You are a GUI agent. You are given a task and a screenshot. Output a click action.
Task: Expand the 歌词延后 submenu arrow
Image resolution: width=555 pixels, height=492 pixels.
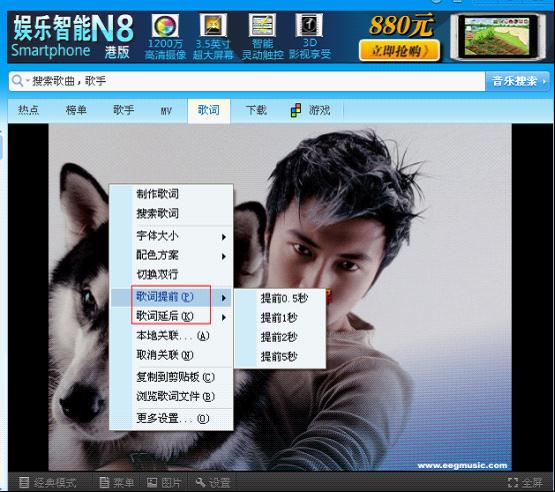[224, 317]
